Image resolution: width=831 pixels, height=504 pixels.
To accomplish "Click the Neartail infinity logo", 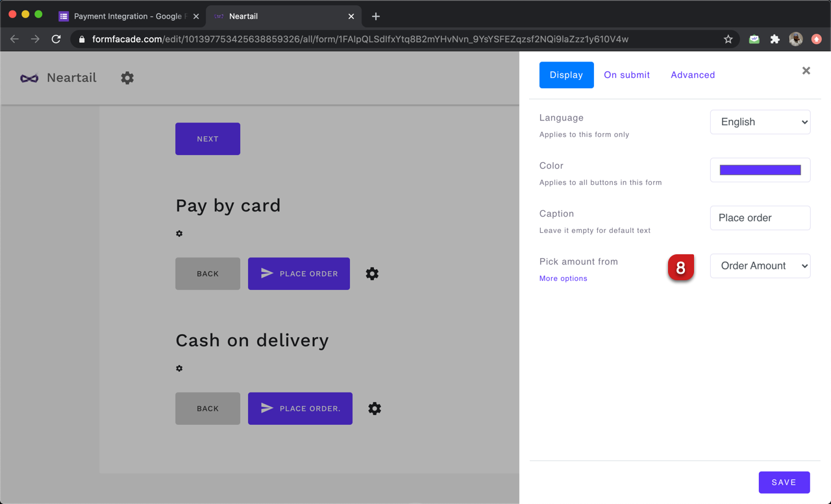I will [x=29, y=78].
